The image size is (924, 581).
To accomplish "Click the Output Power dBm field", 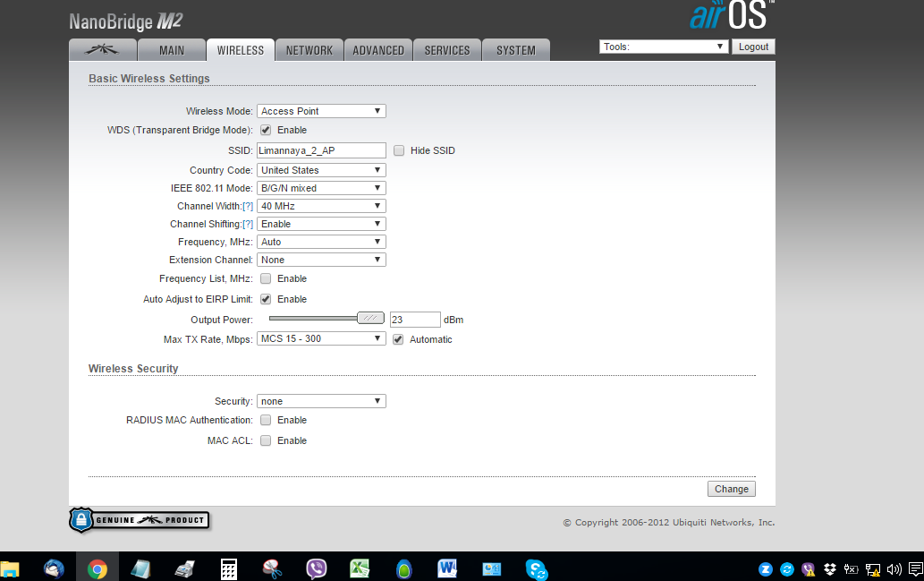I will (x=415, y=320).
